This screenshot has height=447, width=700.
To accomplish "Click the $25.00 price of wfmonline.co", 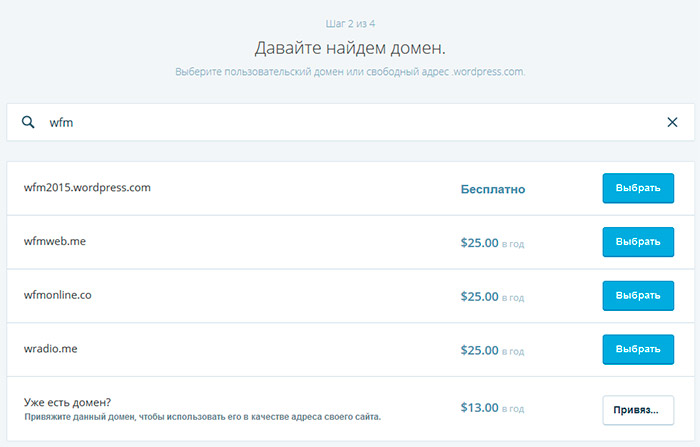I will 479,297.
